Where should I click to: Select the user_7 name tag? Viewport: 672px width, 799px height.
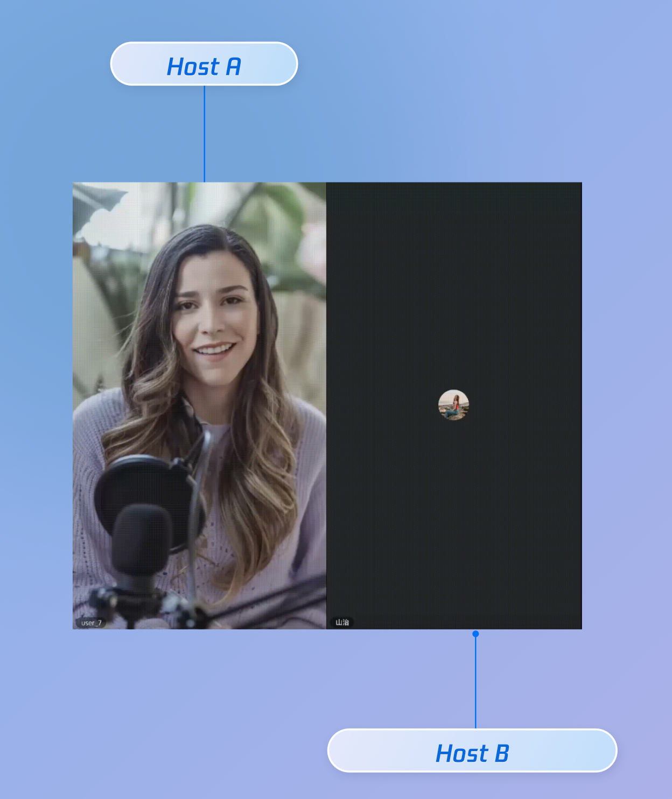(x=90, y=623)
